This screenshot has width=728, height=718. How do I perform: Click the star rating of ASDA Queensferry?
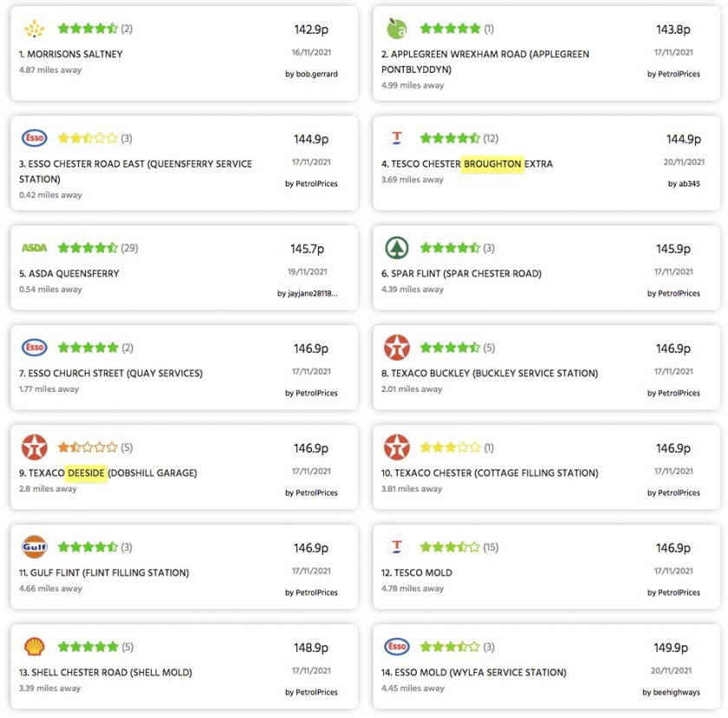88,248
